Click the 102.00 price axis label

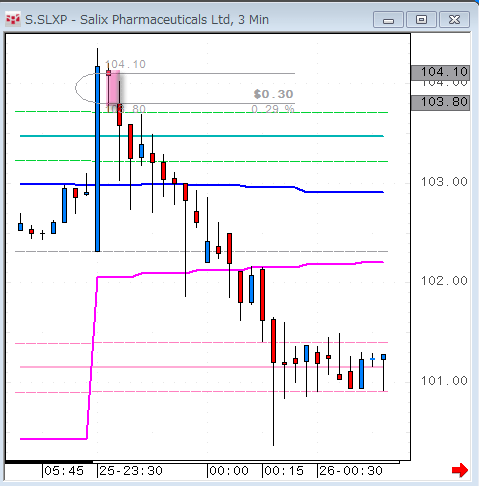(x=444, y=281)
